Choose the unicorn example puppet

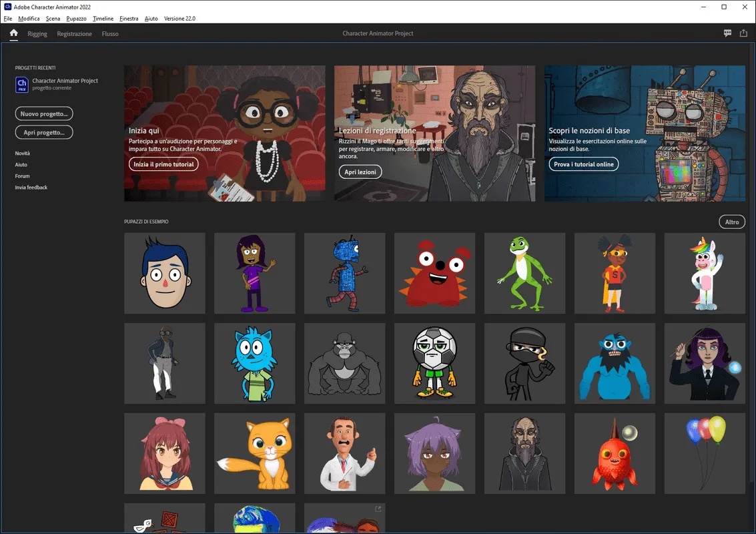point(705,273)
